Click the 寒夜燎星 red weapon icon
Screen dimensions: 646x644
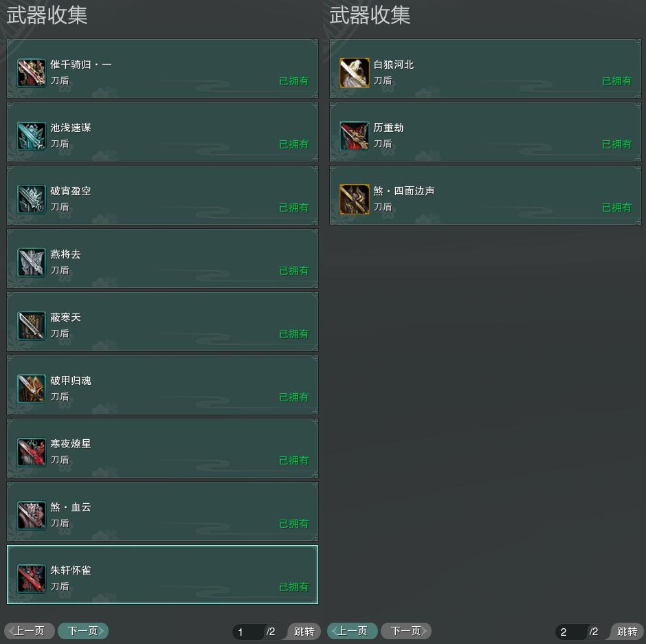[32, 452]
